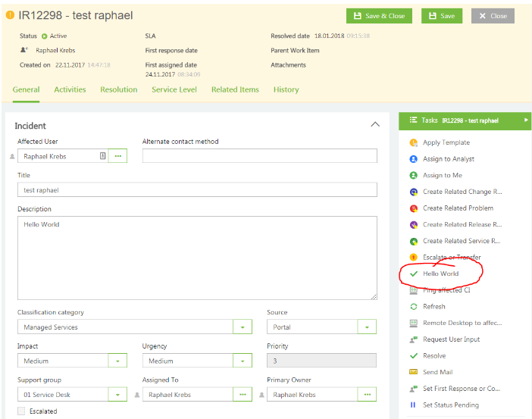Open the Classification category dropdown

pos(242,327)
